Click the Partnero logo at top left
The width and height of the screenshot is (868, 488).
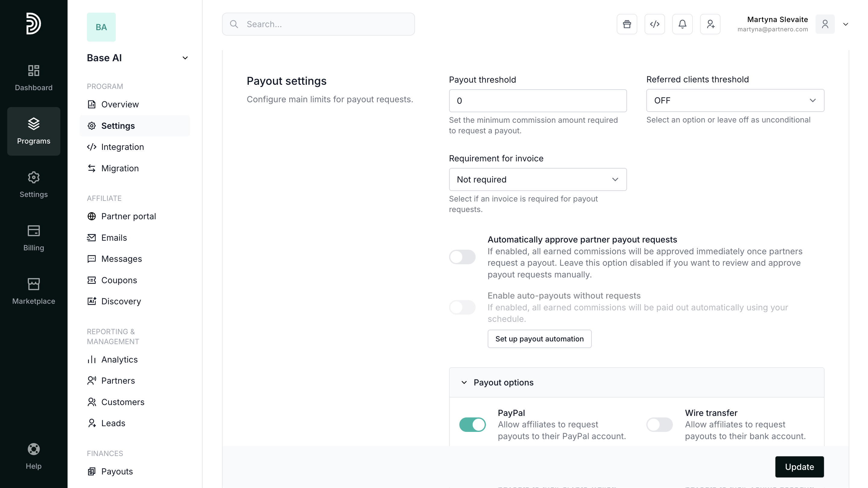(34, 24)
